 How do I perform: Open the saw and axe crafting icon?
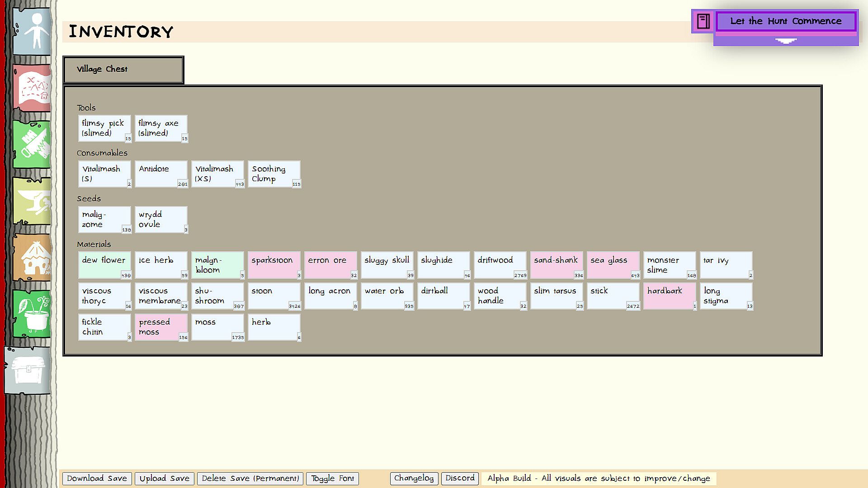(x=33, y=144)
